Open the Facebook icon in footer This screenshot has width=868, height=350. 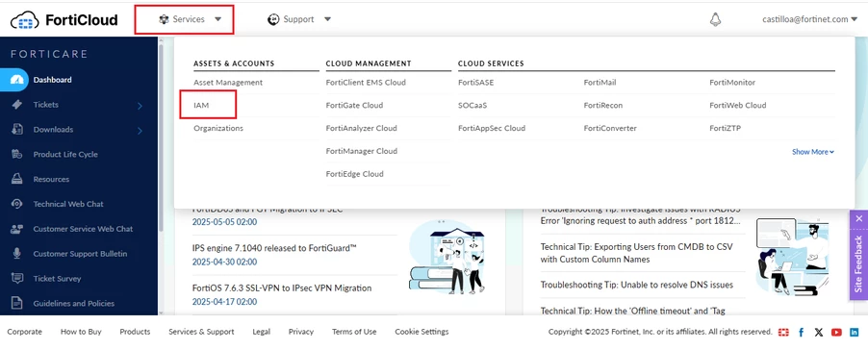click(801, 333)
